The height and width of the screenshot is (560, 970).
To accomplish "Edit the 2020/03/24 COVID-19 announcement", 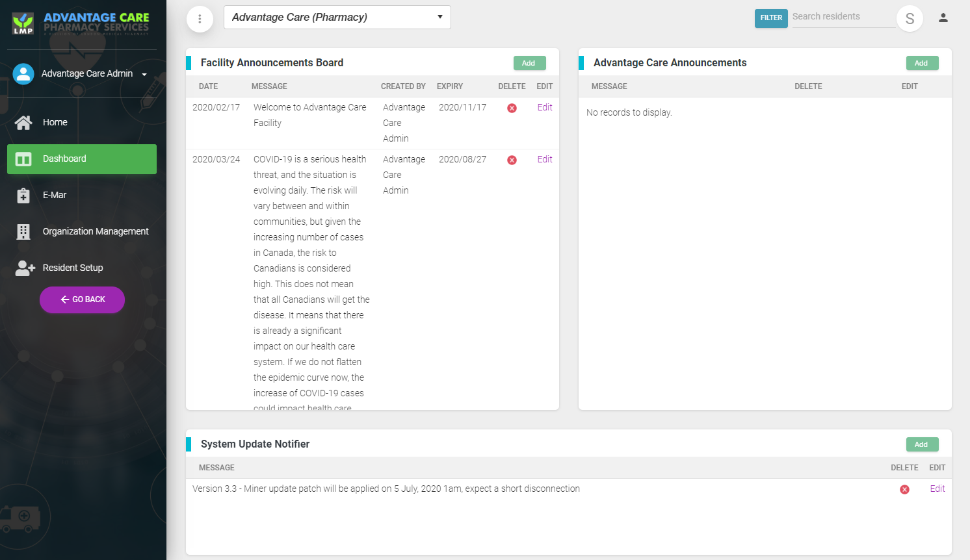I will (x=545, y=160).
